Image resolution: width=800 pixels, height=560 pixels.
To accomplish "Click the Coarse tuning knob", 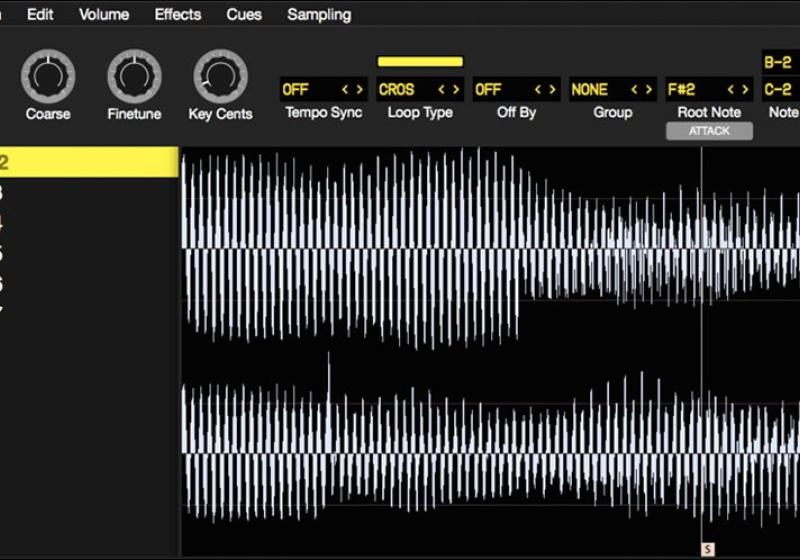I will [x=48, y=77].
